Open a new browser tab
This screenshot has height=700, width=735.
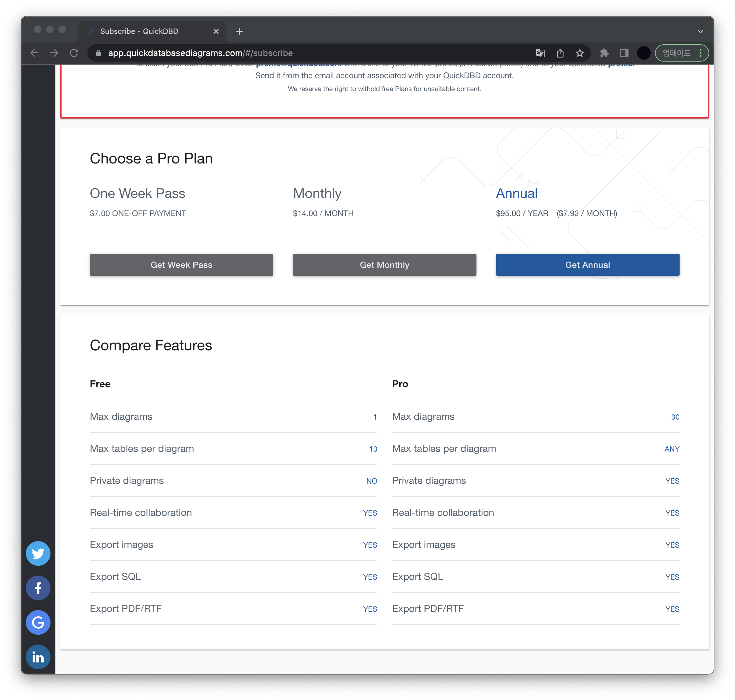[x=239, y=31]
